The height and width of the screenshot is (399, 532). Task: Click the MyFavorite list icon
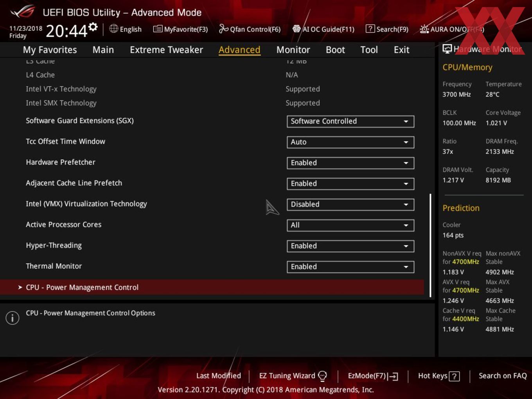click(x=158, y=29)
